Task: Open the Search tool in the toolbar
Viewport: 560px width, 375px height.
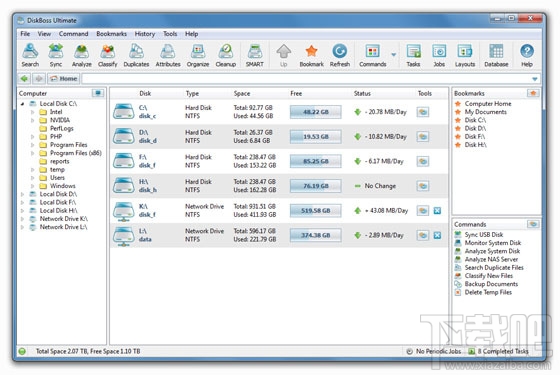Action: (x=30, y=55)
